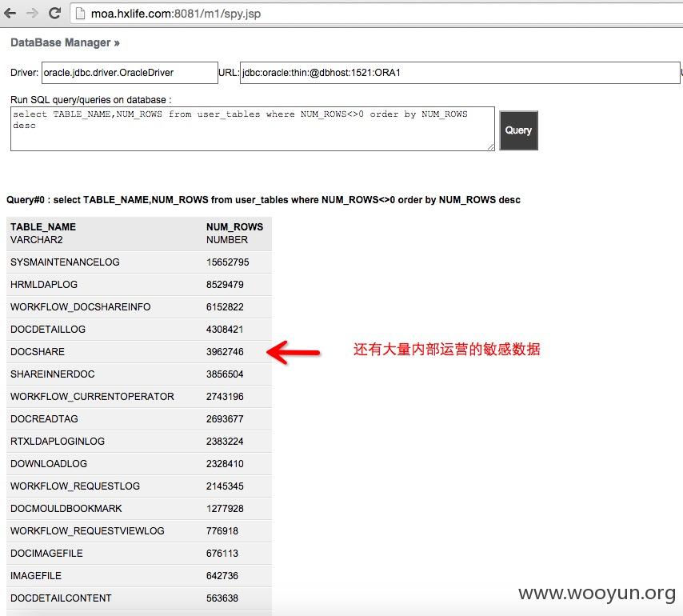Select the DOCMOULDBOOKMARK table name
The width and height of the screenshot is (683, 616).
coord(66,509)
